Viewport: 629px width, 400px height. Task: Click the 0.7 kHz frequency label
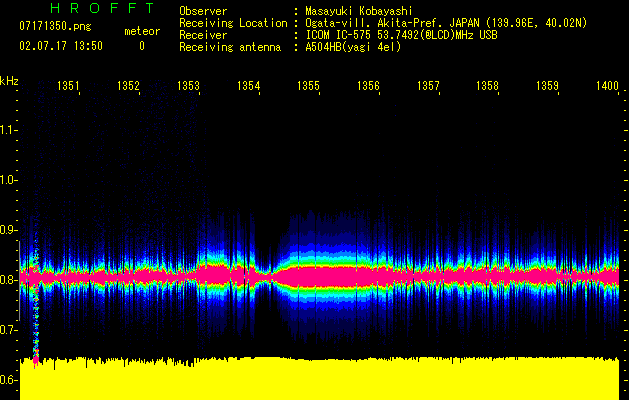pyautogui.click(x=8, y=330)
